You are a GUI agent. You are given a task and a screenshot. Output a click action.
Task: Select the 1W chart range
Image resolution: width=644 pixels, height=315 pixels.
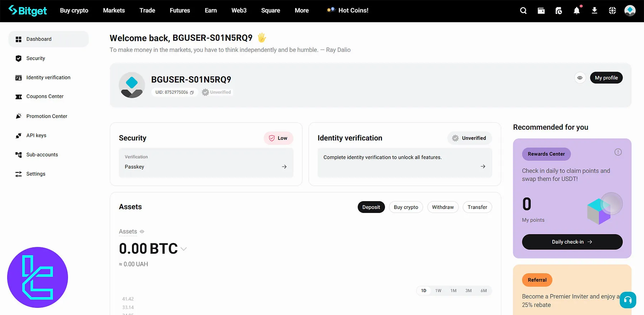[438, 291]
